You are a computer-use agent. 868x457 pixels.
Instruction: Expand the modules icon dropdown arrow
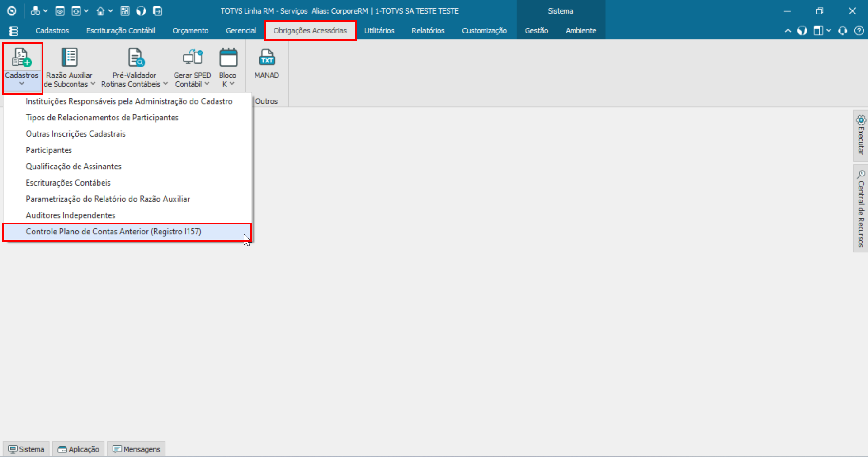tap(45, 11)
